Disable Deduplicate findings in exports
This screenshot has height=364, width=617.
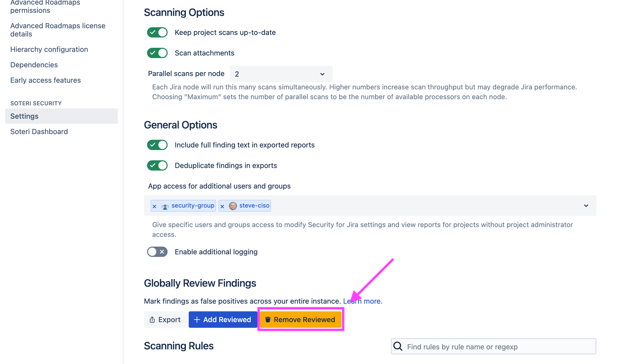[157, 165]
